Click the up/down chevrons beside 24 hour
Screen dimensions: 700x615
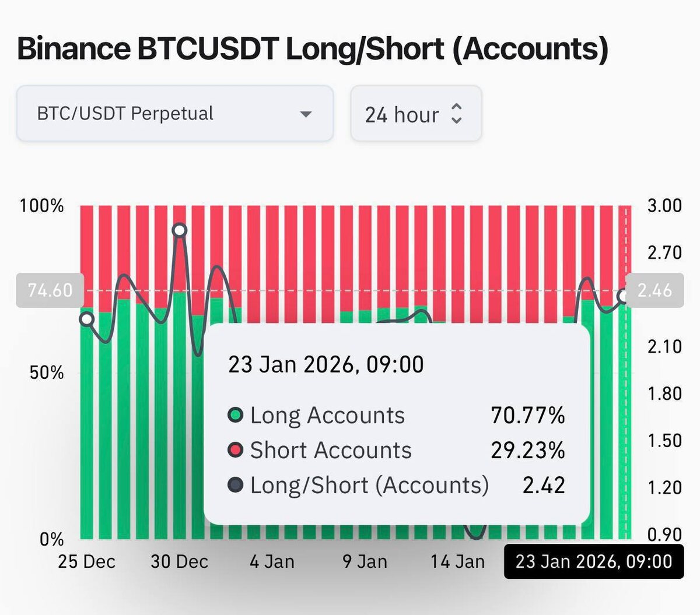click(x=457, y=114)
